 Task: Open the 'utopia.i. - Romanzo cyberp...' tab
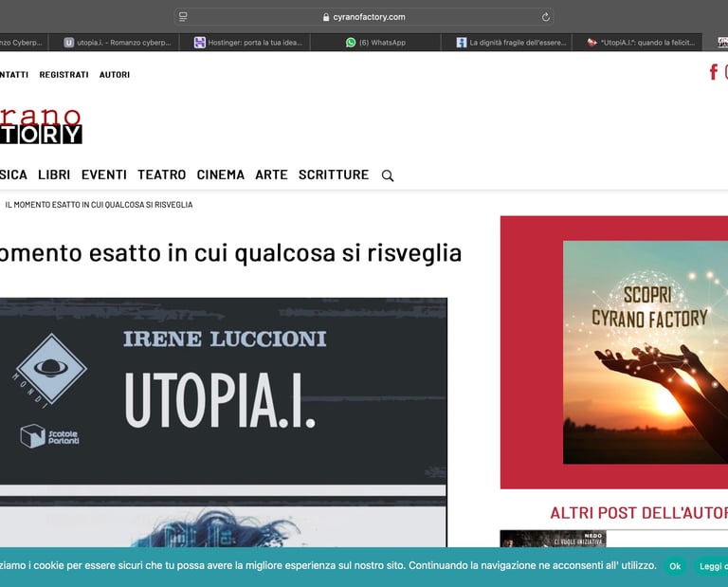coord(114,43)
